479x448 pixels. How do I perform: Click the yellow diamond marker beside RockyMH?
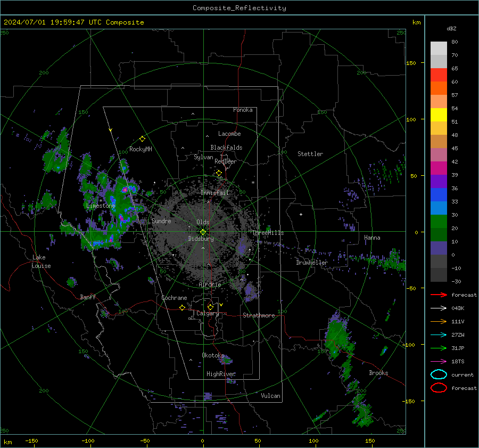[x=142, y=139]
